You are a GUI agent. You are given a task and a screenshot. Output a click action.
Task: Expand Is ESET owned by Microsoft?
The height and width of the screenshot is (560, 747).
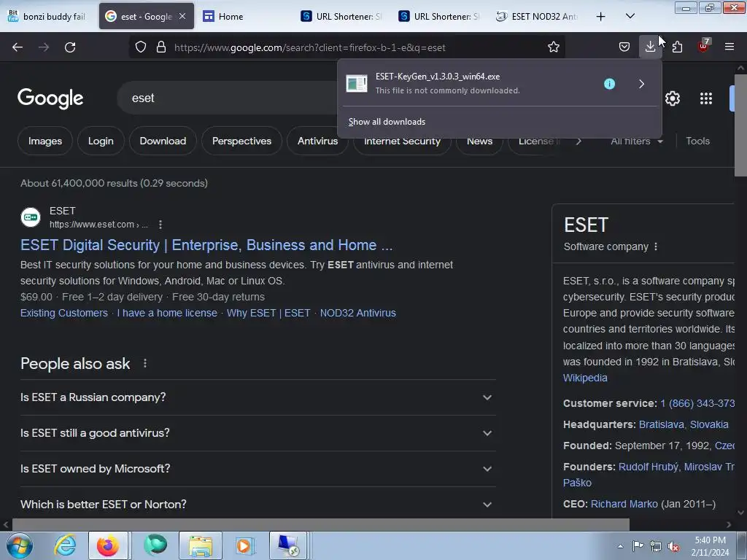pos(258,469)
